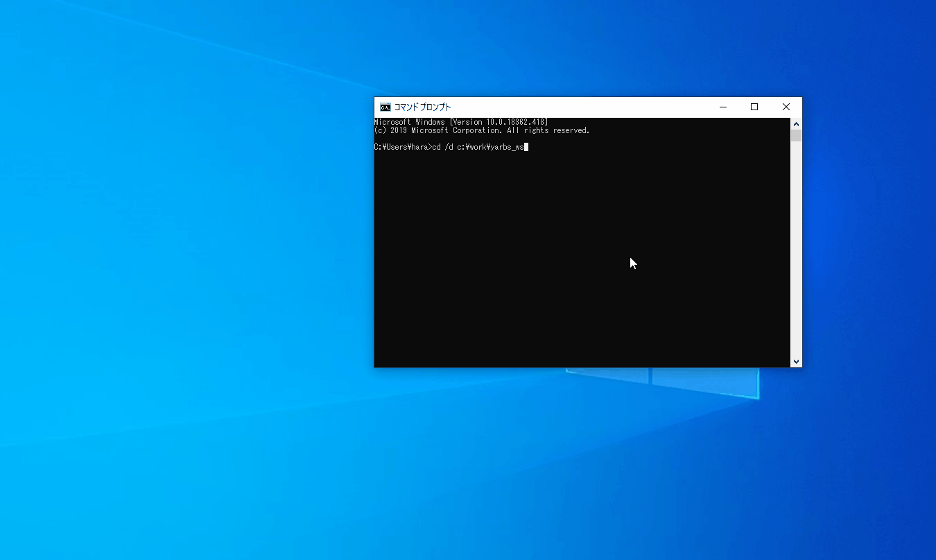Click the scrollbar up arrow
The width and height of the screenshot is (936, 560).
[796, 123]
